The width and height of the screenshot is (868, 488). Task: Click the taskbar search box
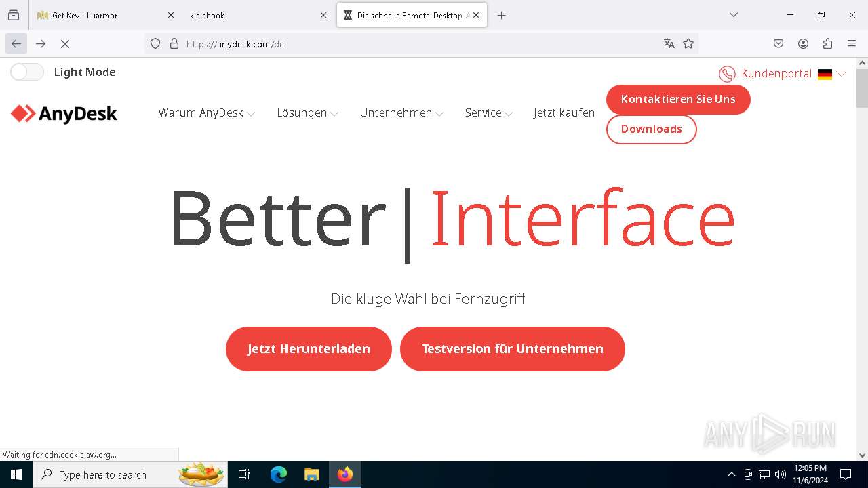tap(132, 474)
